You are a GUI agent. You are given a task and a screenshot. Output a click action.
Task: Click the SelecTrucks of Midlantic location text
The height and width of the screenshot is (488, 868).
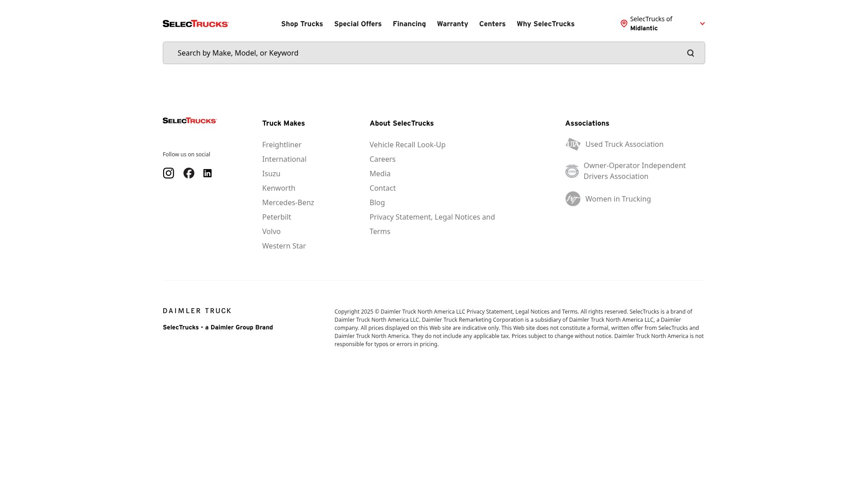(x=651, y=23)
